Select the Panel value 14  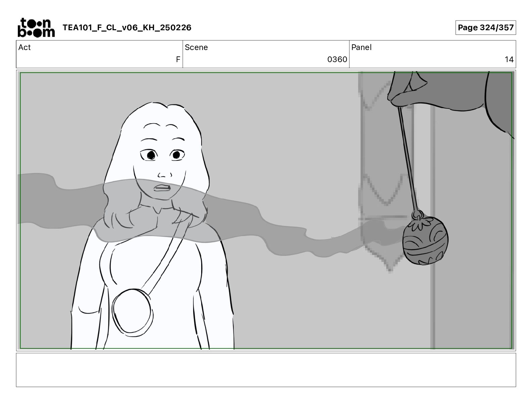click(x=509, y=59)
